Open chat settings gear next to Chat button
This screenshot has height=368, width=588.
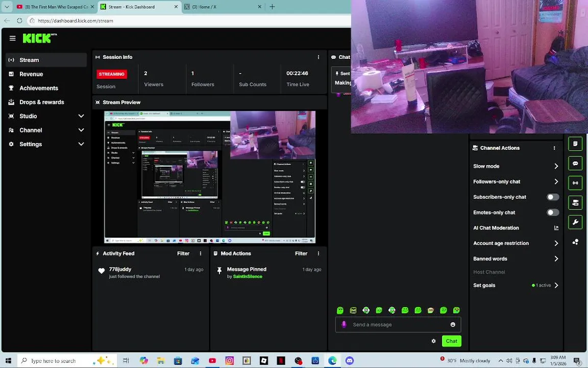[433, 341]
